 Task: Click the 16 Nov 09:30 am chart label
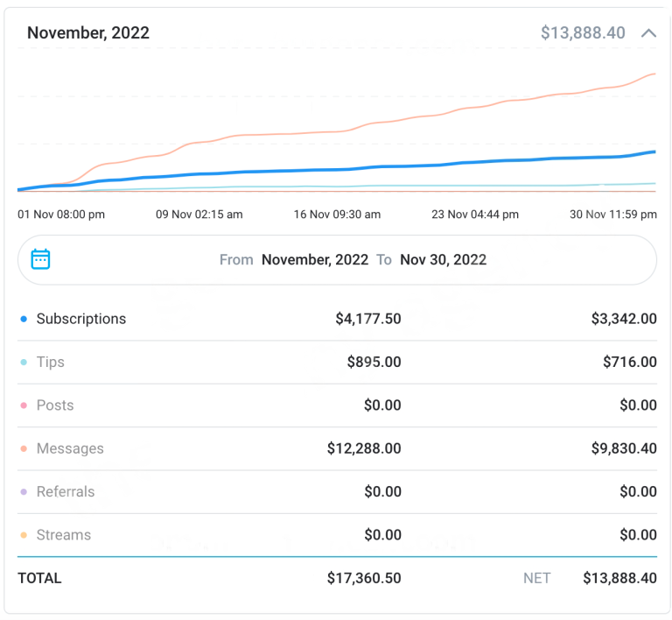[337, 215]
